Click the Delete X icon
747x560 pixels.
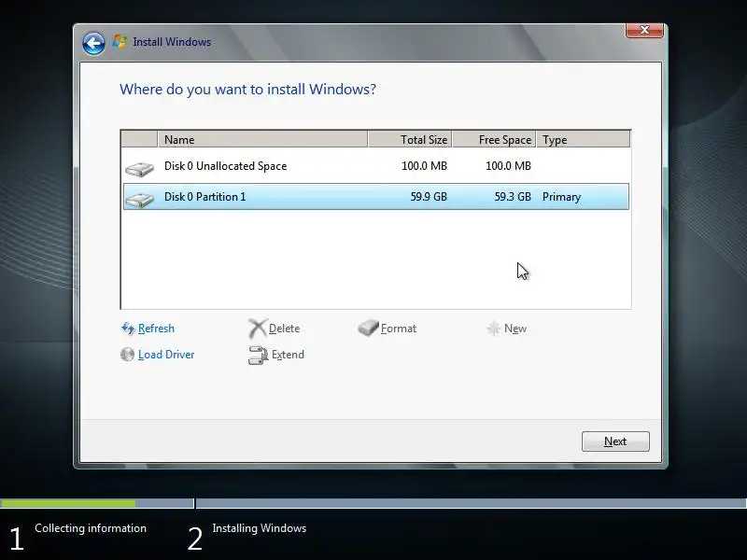[258, 329]
